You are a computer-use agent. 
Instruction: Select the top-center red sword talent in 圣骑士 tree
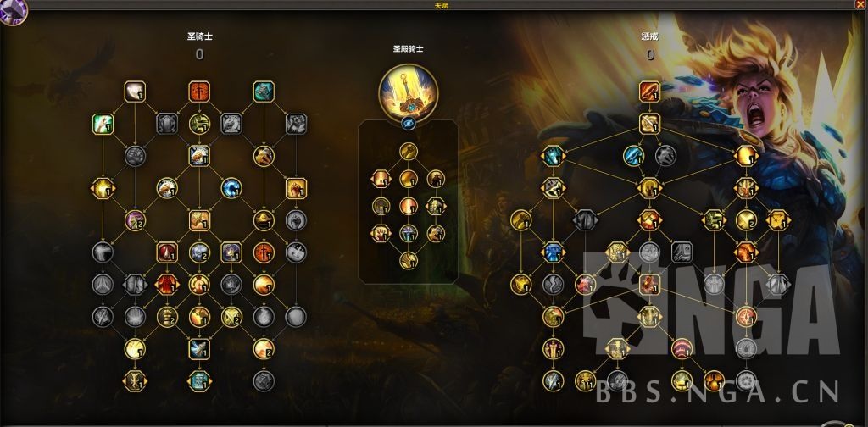pyautogui.click(x=199, y=91)
